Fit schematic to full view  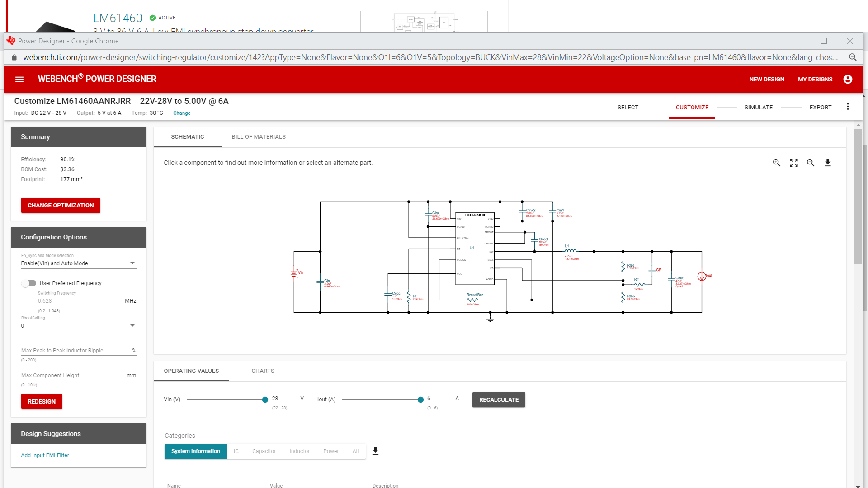coord(794,163)
